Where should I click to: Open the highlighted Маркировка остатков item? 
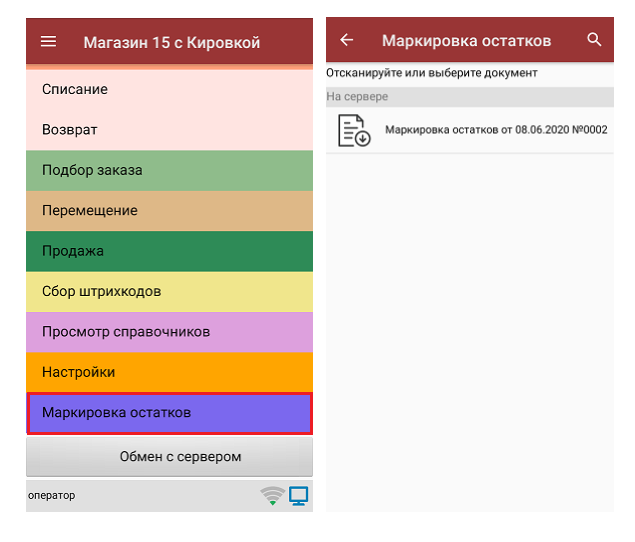point(169,413)
